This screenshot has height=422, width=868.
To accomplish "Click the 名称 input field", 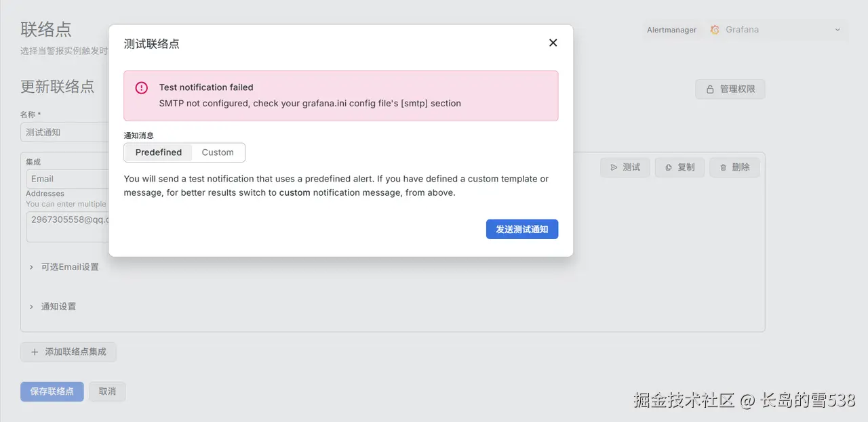I will (x=64, y=133).
